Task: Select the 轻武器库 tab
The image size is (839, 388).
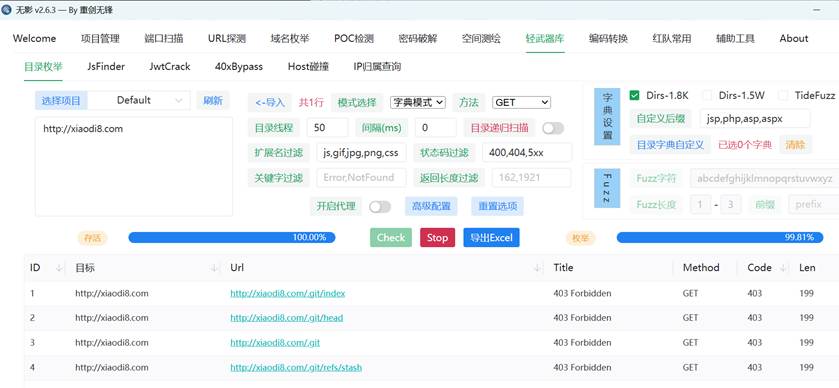Action: (545, 39)
